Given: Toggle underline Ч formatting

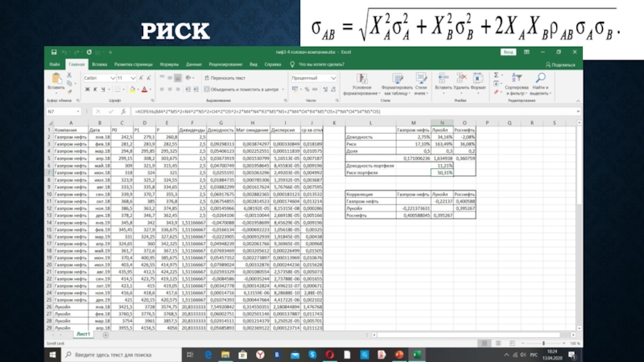Looking at the screenshot, I should [103, 89].
